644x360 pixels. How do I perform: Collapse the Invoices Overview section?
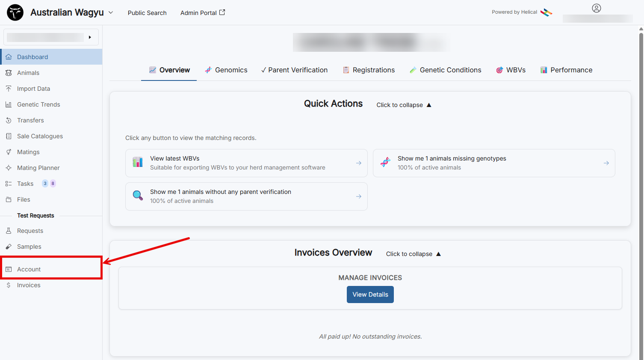[x=413, y=253]
